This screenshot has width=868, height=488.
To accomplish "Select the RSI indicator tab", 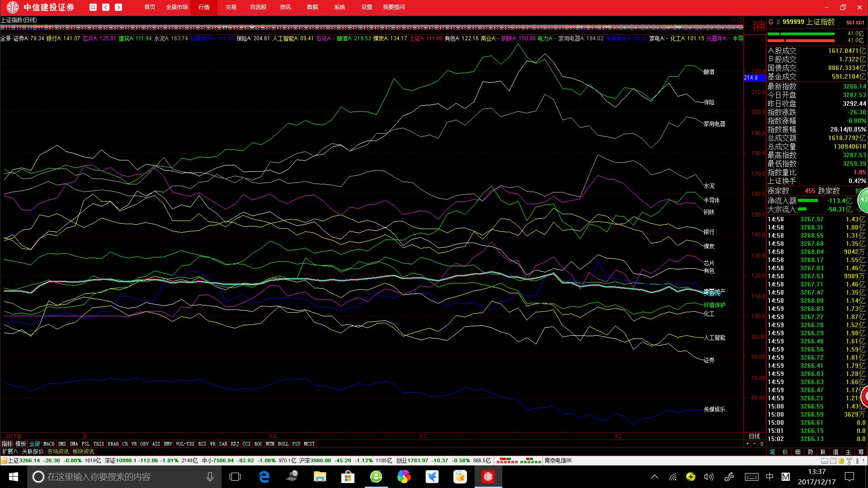I will pos(202,444).
